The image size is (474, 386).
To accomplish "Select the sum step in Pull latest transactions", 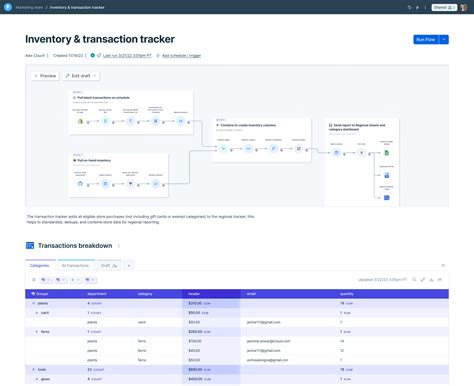I will coord(105,121).
